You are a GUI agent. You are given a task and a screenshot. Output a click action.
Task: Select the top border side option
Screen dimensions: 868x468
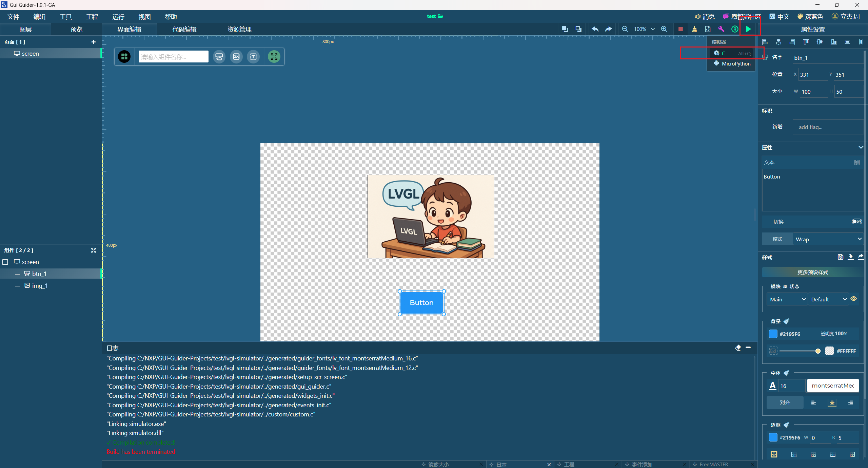(813, 454)
